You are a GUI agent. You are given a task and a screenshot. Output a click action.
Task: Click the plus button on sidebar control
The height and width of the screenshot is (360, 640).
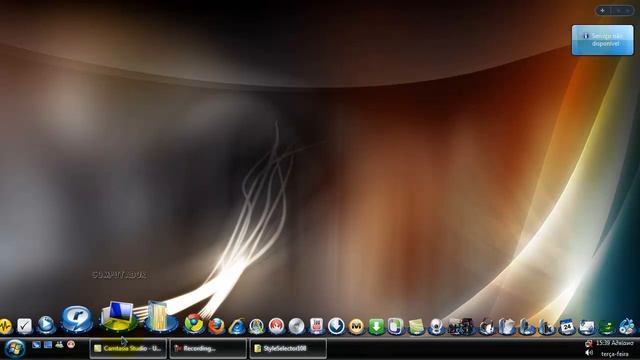(602, 11)
